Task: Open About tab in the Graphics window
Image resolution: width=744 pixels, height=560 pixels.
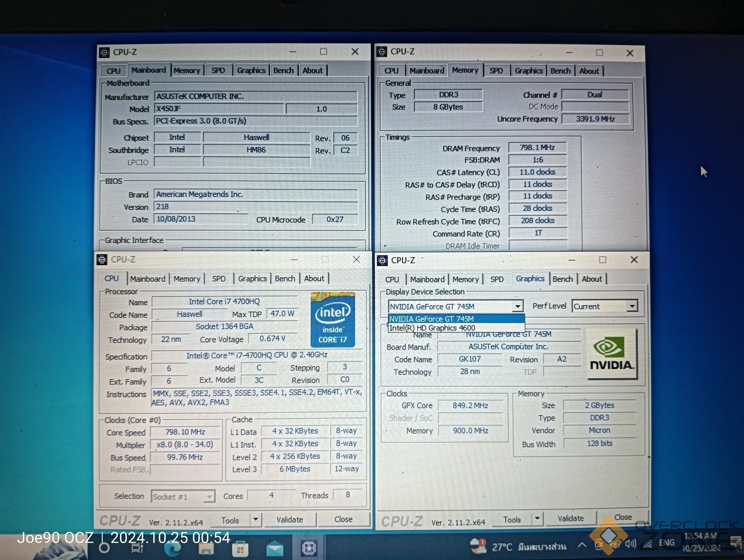Action: tap(591, 279)
